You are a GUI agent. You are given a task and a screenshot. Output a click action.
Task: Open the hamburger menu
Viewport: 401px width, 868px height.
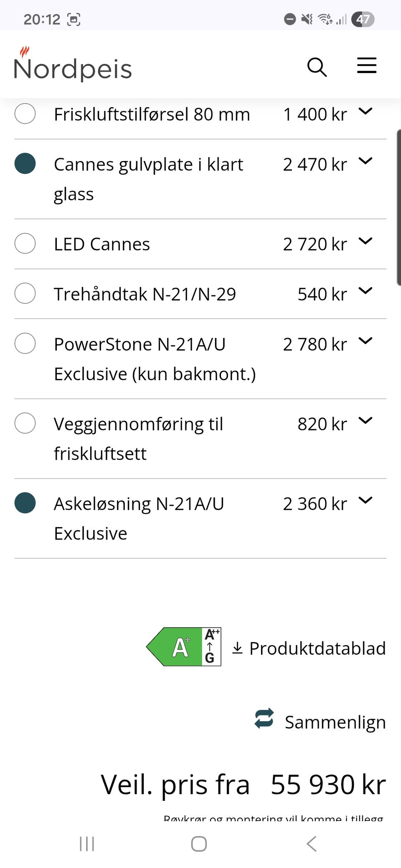coord(367,66)
